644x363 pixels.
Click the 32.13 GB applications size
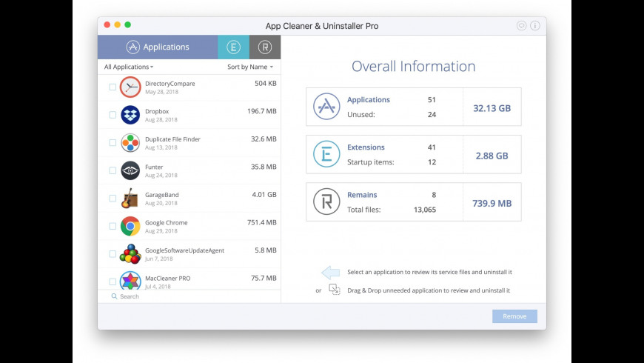click(492, 108)
